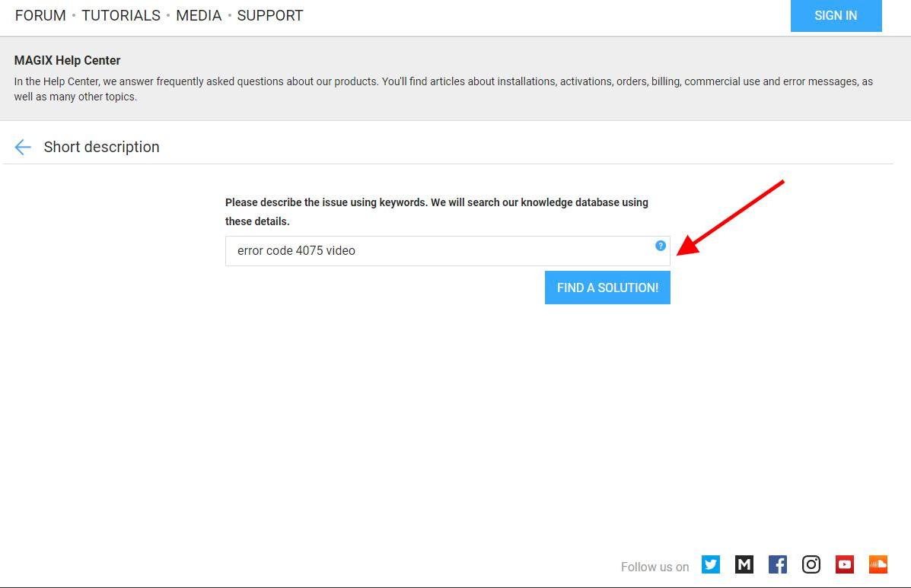Screen dimensions: 911x588
Task: Click the 'Follow us on' text
Action: coord(655,567)
